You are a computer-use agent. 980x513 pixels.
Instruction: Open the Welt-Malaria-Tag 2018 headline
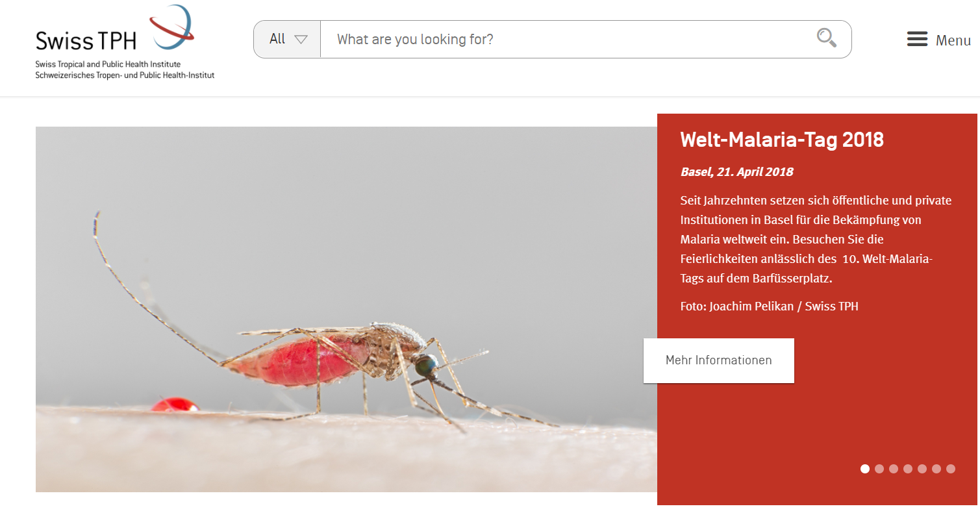click(782, 140)
